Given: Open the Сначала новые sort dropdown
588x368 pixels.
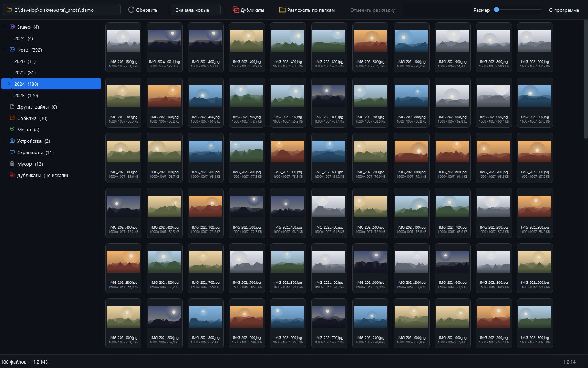Looking at the screenshot, I should click(196, 10).
